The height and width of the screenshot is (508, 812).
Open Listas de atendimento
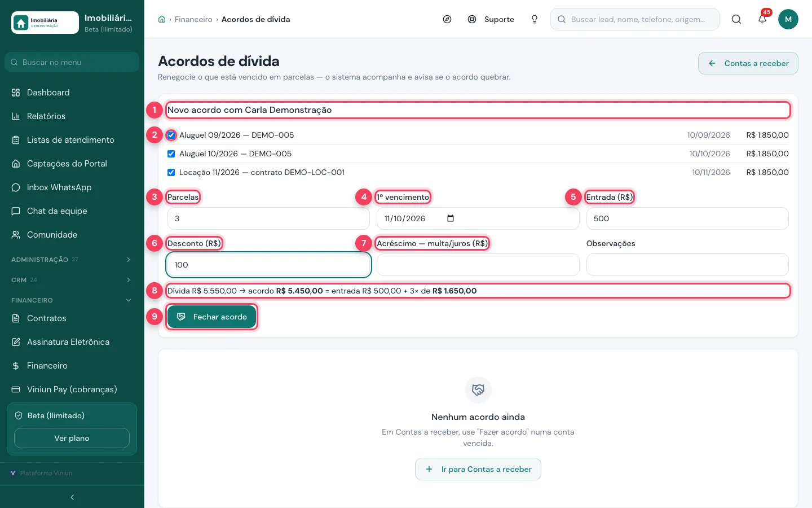coord(72,140)
